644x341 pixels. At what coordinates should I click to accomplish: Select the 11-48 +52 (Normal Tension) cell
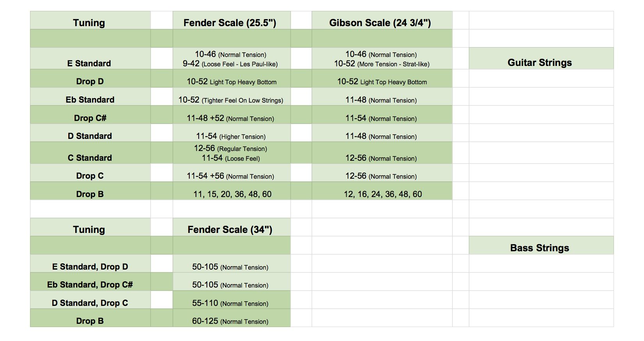[231, 115]
